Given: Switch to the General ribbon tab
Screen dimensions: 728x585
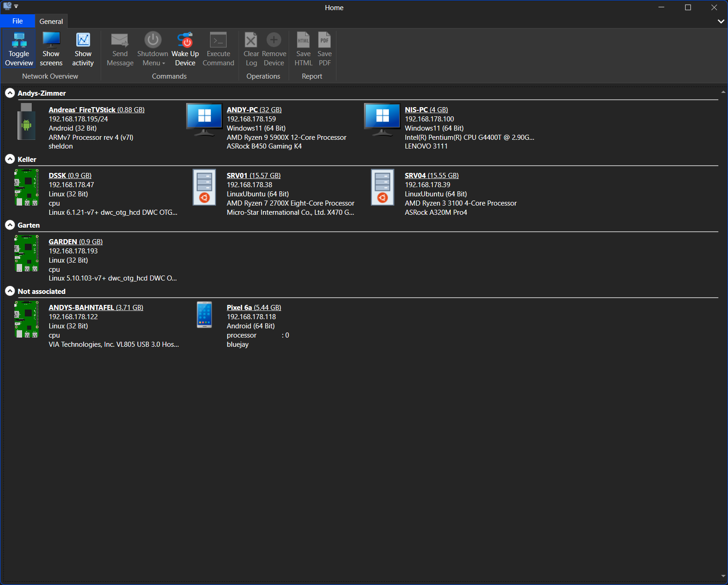Looking at the screenshot, I should [x=51, y=21].
